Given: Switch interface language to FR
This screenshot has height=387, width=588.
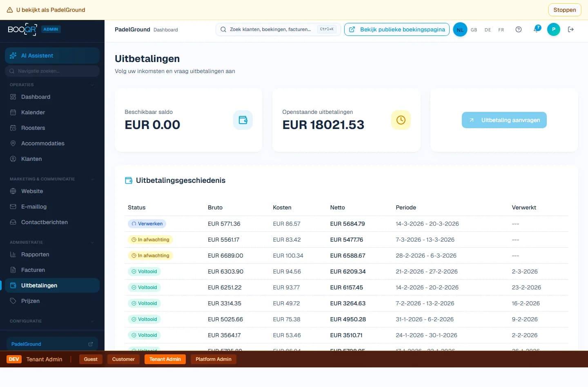Looking at the screenshot, I should click(501, 29).
